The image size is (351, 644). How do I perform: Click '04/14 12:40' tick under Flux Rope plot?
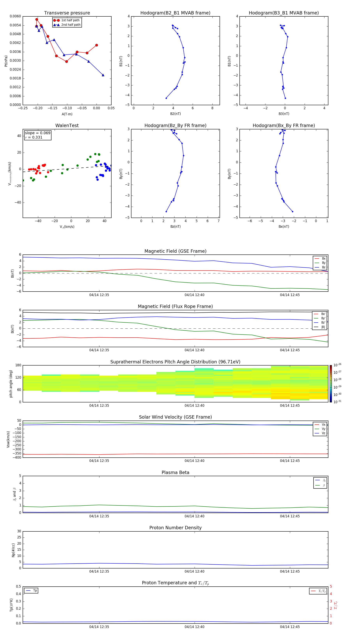tap(194, 350)
